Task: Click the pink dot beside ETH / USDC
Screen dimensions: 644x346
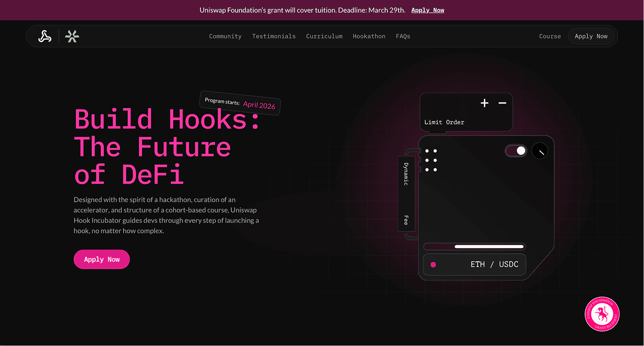Action: pos(433,265)
